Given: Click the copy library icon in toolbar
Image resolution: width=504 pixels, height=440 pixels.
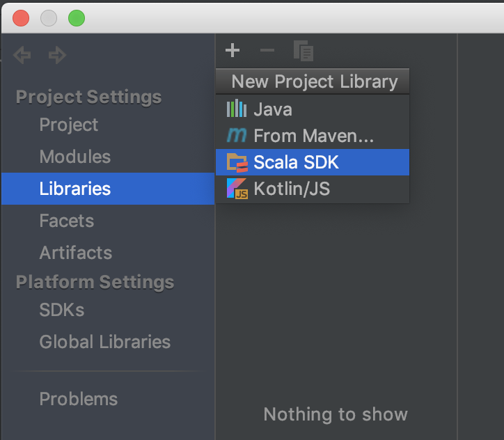Looking at the screenshot, I should pyautogui.click(x=303, y=50).
